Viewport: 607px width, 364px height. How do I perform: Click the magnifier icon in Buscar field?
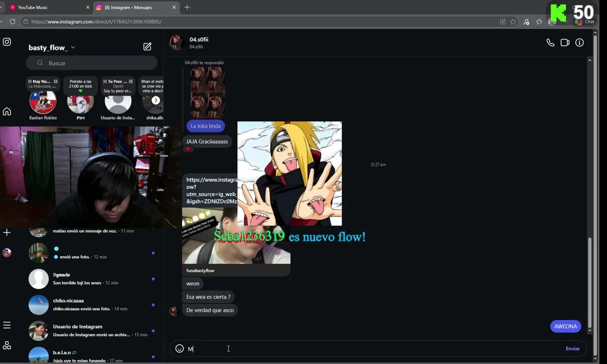[x=40, y=63]
